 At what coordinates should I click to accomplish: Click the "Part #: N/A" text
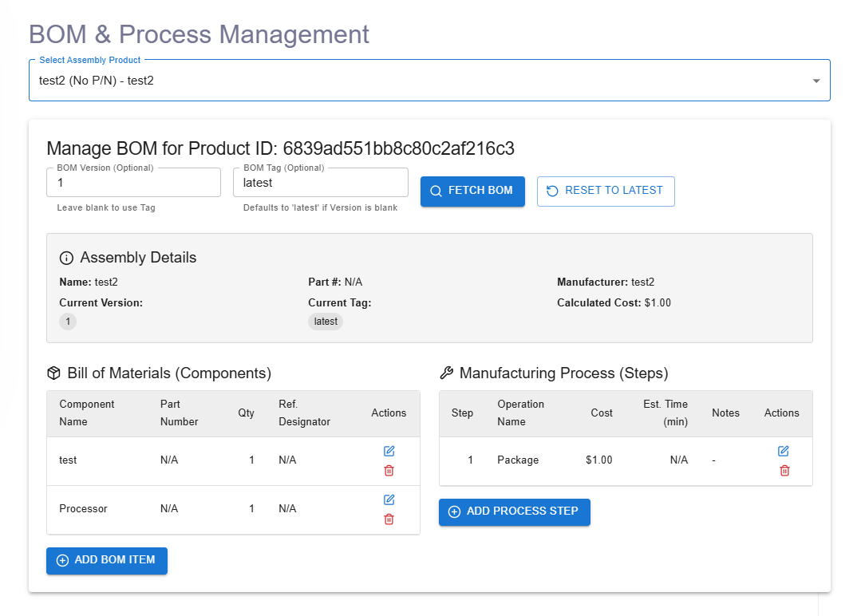[335, 282]
